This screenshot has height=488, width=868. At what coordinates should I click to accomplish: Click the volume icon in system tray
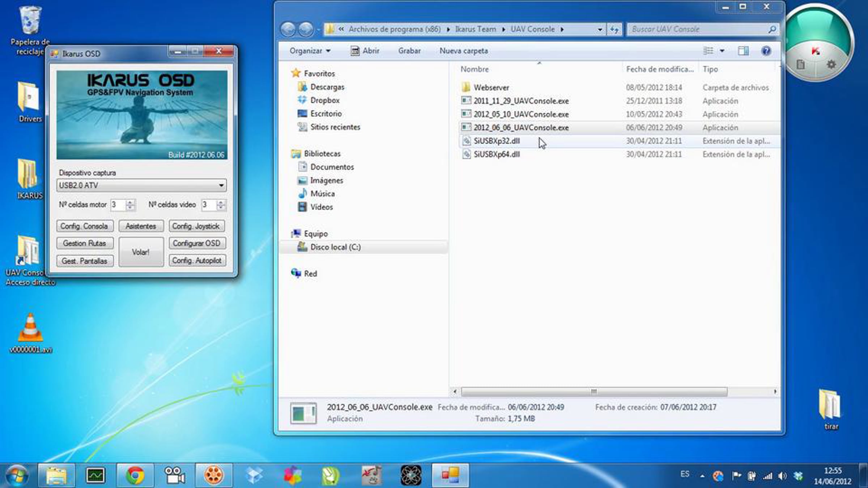pos(782,476)
